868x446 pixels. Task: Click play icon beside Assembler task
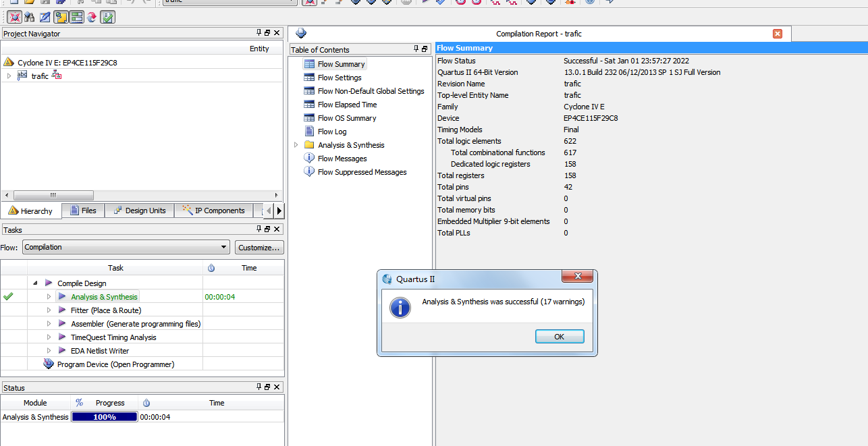[62, 324]
